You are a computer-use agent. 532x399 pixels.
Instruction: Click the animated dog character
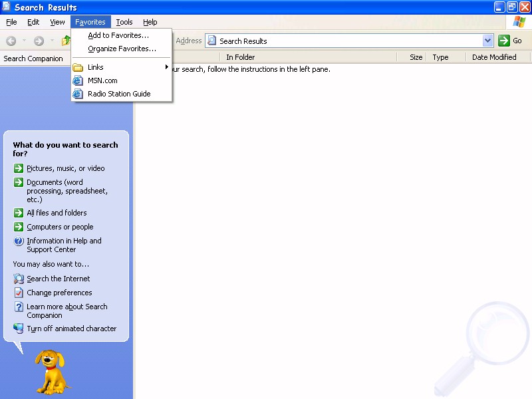coord(51,372)
